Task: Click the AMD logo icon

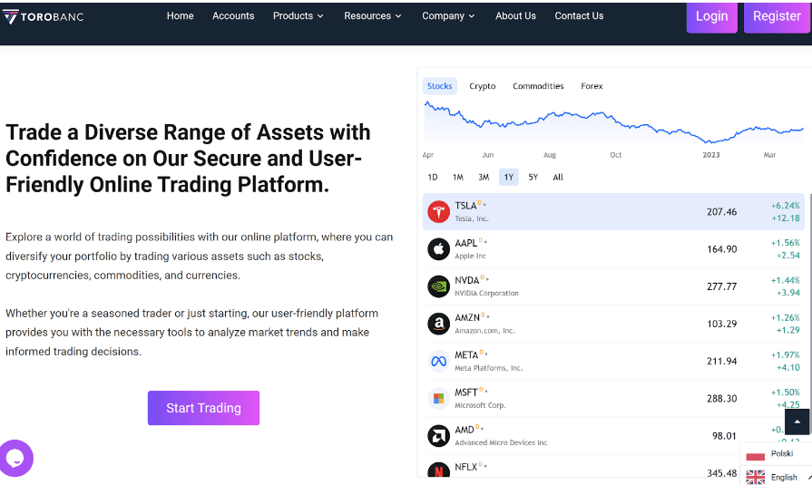Action: point(439,436)
